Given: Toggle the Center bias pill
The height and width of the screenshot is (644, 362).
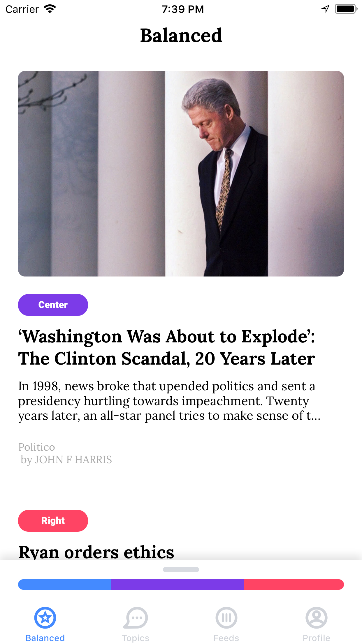Looking at the screenshot, I should pyautogui.click(x=53, y=304).
